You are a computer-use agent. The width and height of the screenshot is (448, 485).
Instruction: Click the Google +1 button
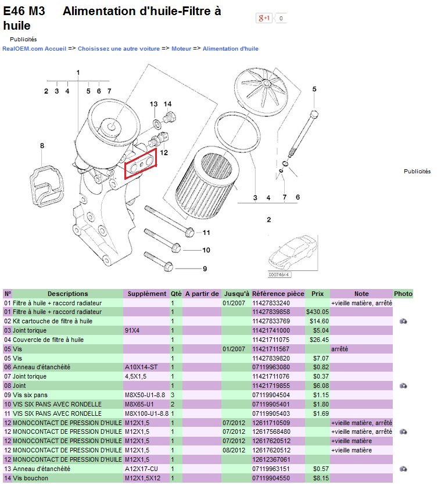[264, 18]
